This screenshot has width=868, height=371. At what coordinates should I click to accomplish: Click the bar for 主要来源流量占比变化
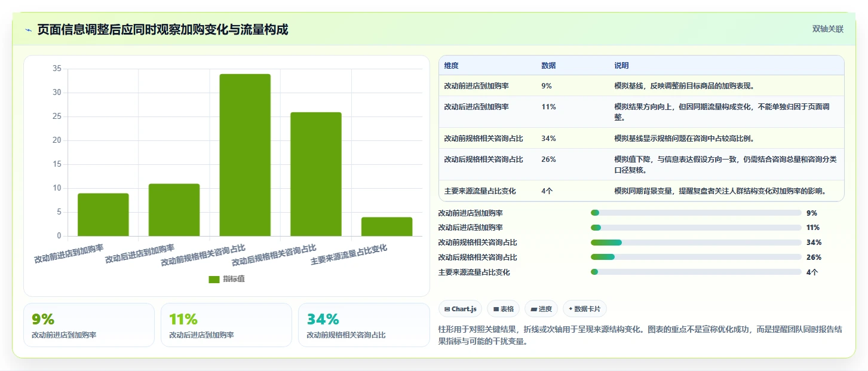[387, 226]
